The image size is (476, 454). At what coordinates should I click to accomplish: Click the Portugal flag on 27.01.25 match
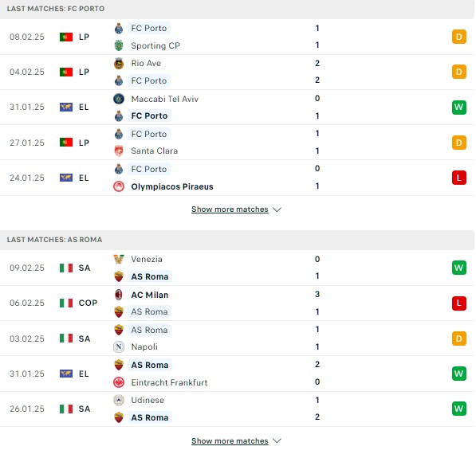pyautogui.click(x=66, y=143)
